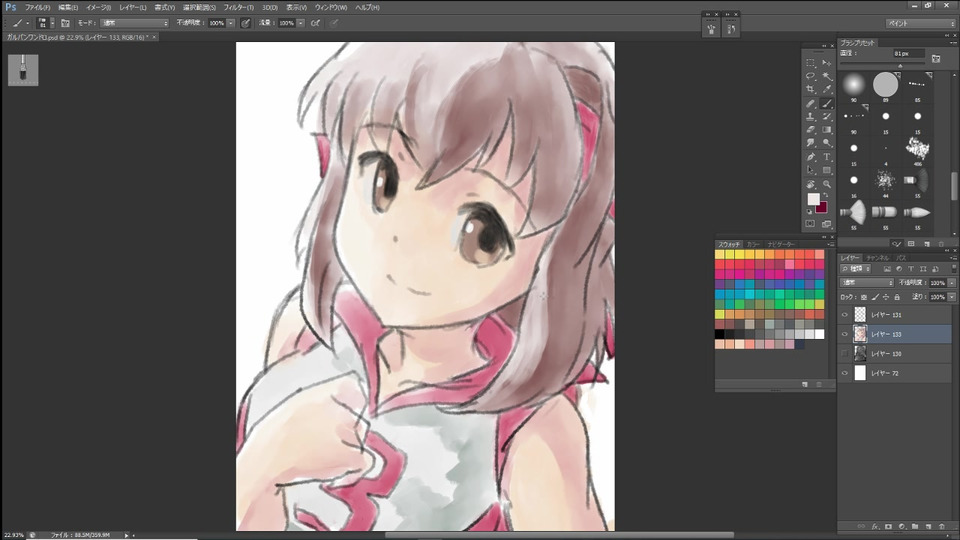Change the screen mode
The width and height of the screenshot is (960, 540).
[x=827, y=224]
